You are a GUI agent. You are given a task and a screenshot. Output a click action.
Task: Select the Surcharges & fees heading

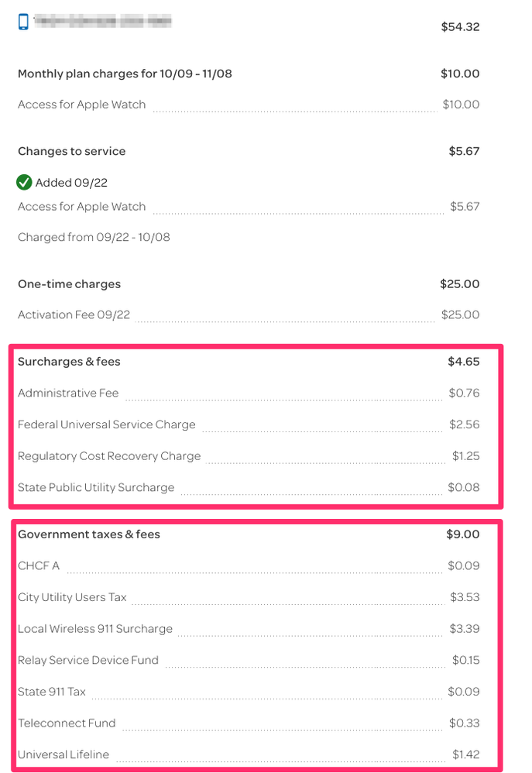[x=69, y=362]
